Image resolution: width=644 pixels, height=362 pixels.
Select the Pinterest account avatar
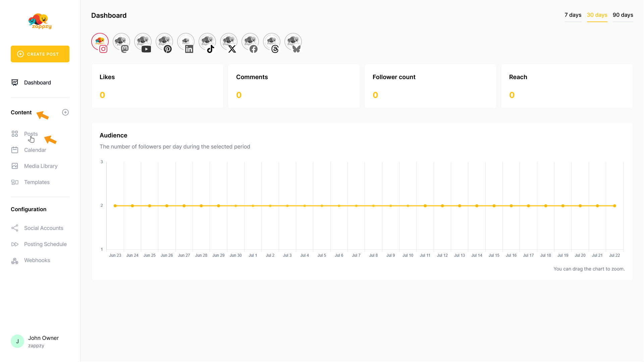(164, 42)
